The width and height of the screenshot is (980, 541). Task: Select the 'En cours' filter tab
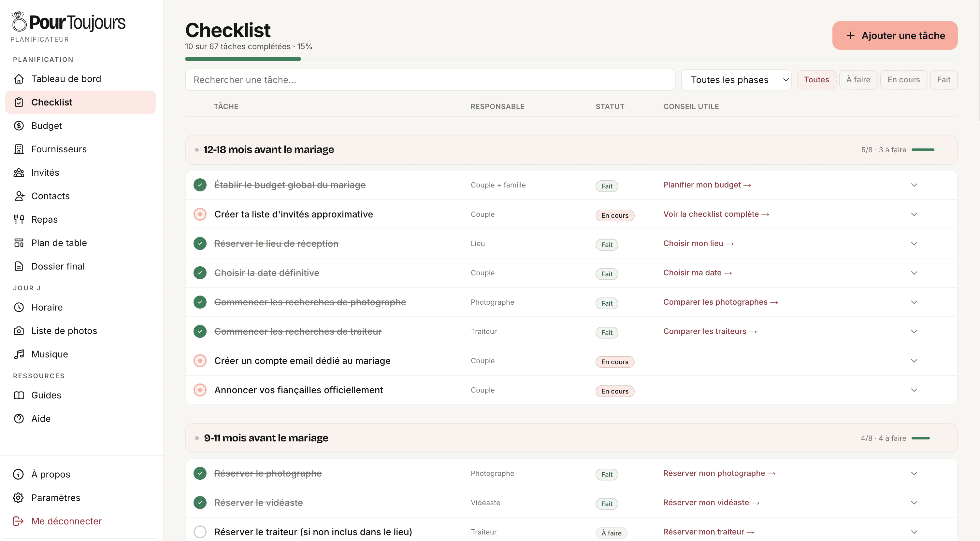click(x=903, y=80)
